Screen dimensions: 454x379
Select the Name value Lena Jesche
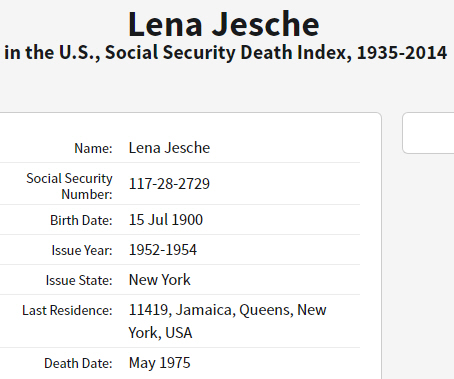click(169, 148)
